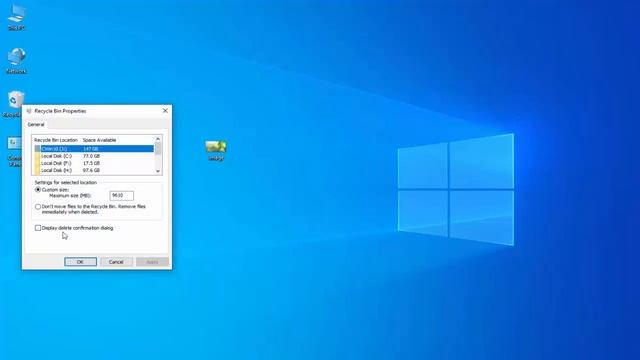Click the Apply button

[x=152, y=262]
